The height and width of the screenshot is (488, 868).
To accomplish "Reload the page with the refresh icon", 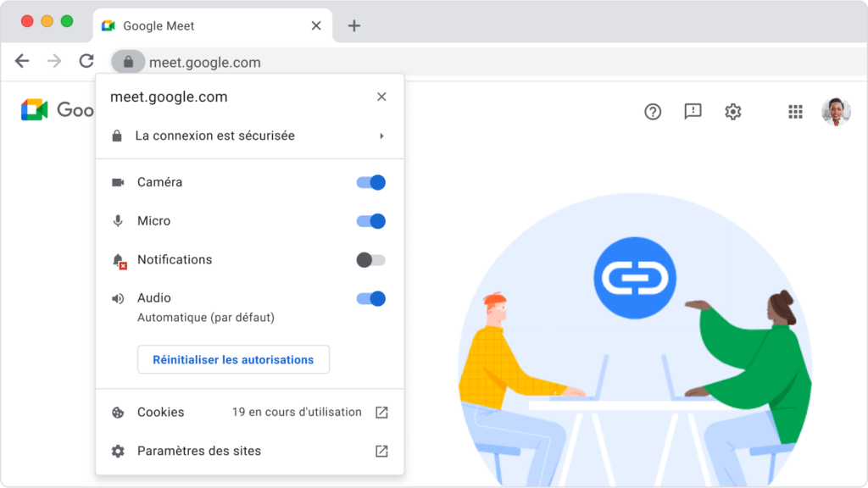I will click(86, 61).
